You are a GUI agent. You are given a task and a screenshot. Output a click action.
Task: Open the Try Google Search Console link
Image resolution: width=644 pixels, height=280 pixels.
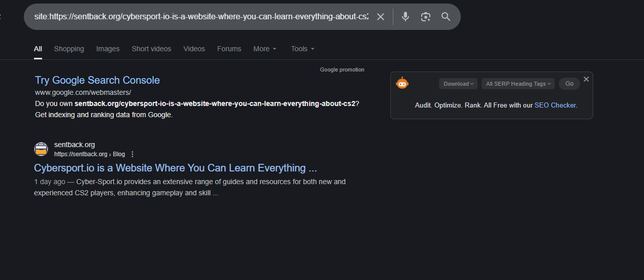coord(97,80)
